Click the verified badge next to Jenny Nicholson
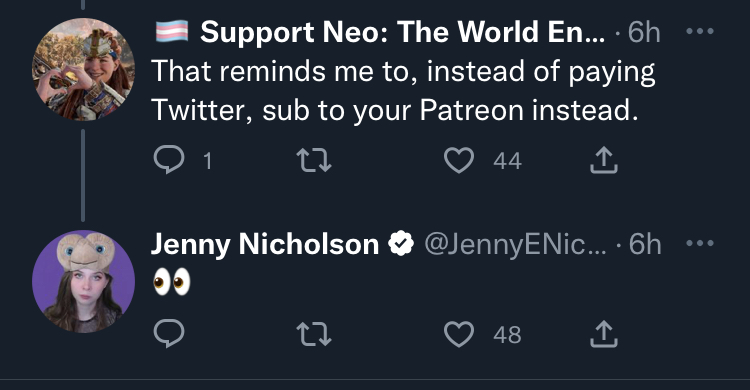The height and width of the screenshot is (390, 750). point(401,243)
